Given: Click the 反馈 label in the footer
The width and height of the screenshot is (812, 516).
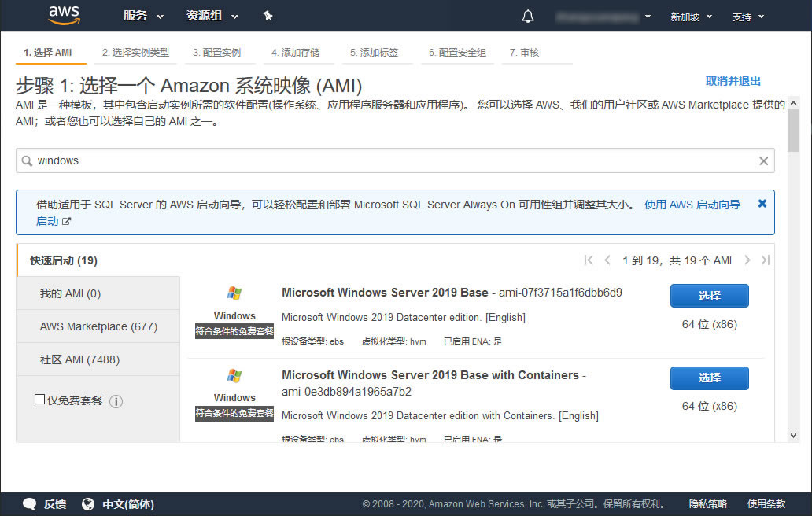Looking at the screenshot, I should [55, 504].
